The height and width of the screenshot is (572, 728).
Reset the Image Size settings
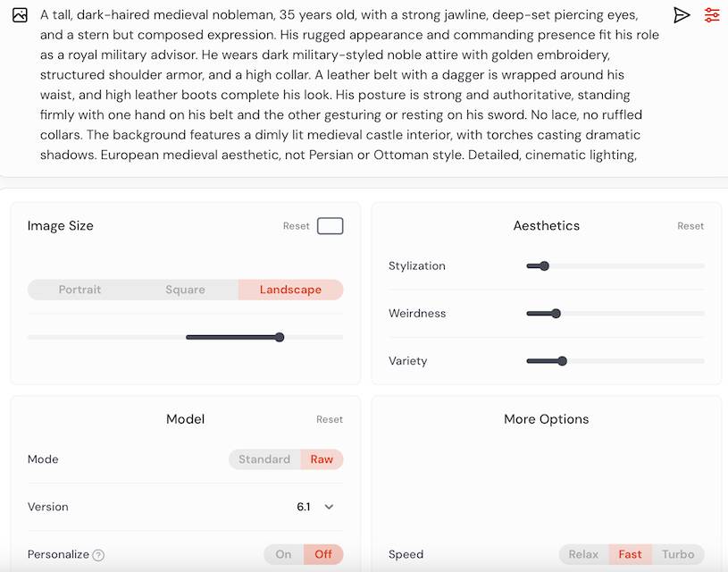click(296, 226)
